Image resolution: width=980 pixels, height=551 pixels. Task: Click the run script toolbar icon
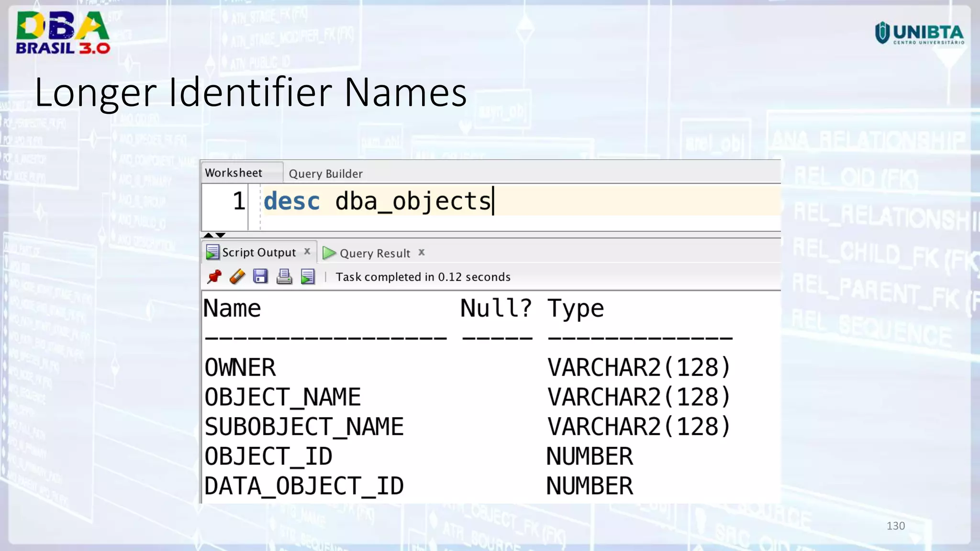click(308, 276)
